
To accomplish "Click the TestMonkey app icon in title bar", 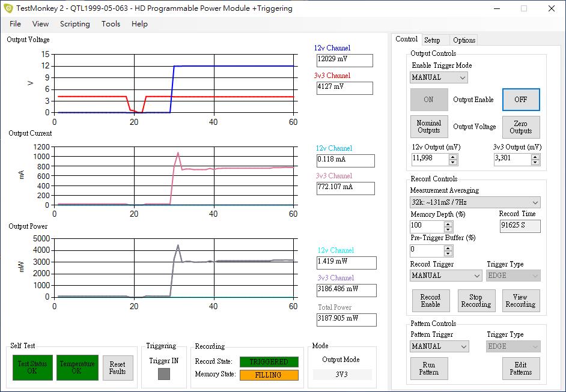I will 8,8.
